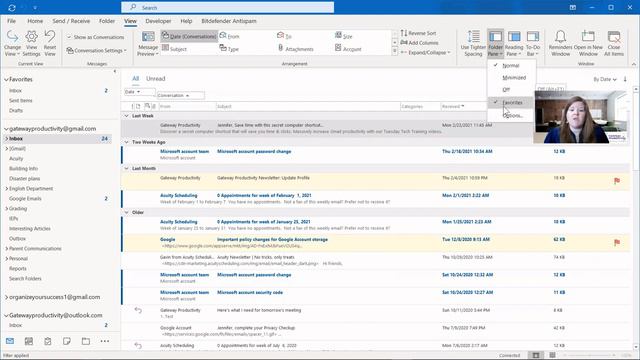
Task: Arrange messages by Size
Action: click(x=343, y=36)
